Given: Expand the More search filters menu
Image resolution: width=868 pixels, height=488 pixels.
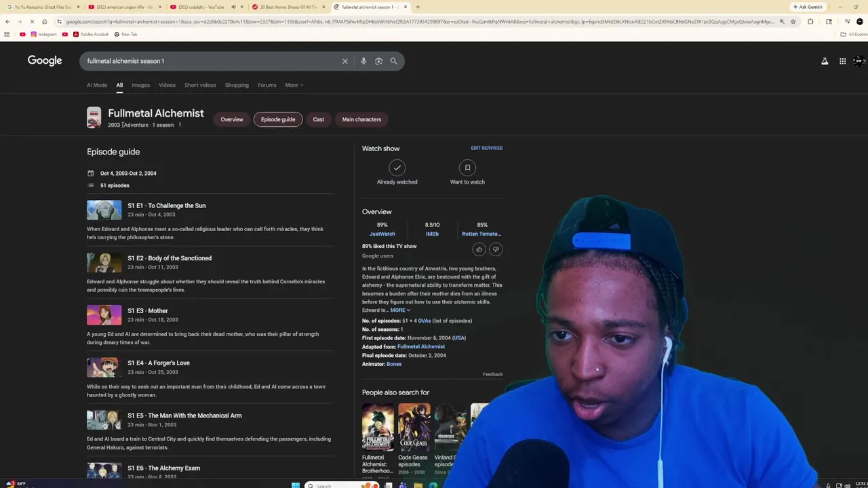Looking at the screenshot, I should (294, 85).
